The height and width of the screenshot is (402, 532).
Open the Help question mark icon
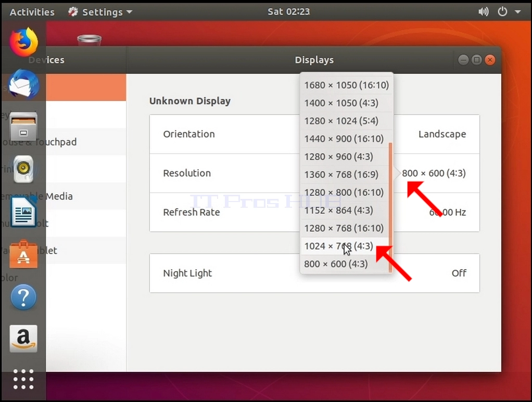pos(23,297)
